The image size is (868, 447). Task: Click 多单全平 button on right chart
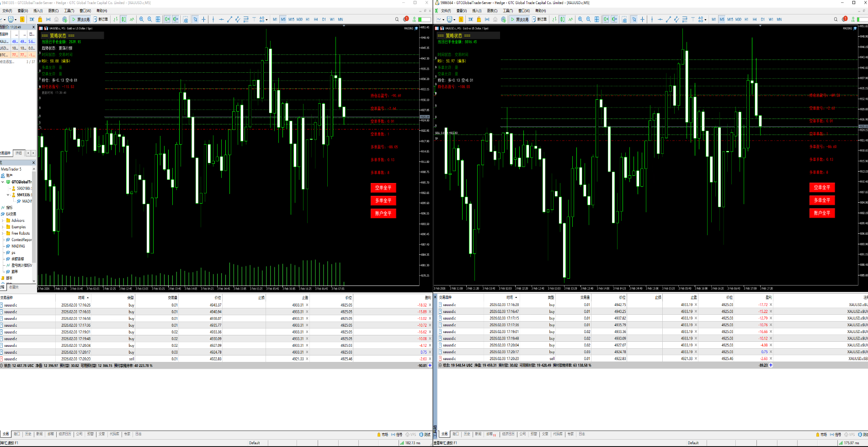822,200
